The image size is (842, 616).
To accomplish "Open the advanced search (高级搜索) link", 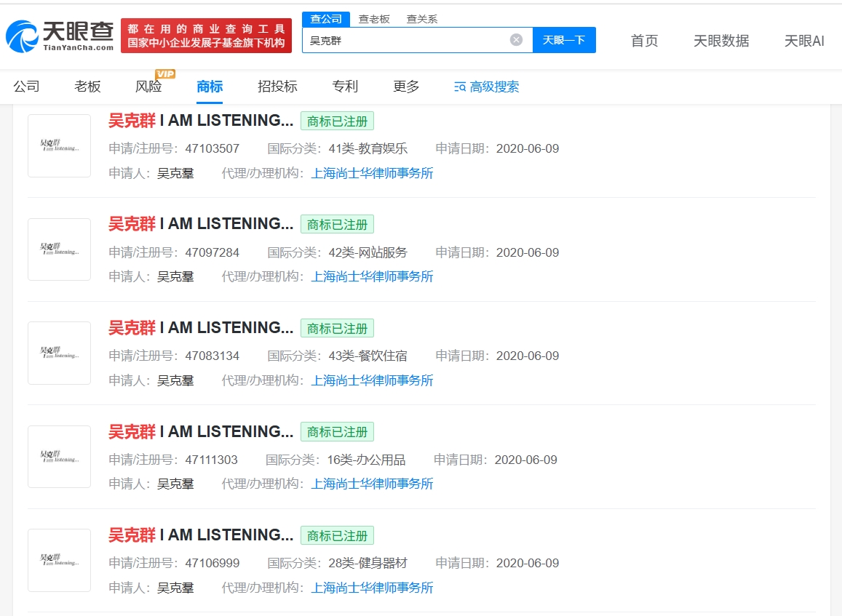I will [487, 87].
